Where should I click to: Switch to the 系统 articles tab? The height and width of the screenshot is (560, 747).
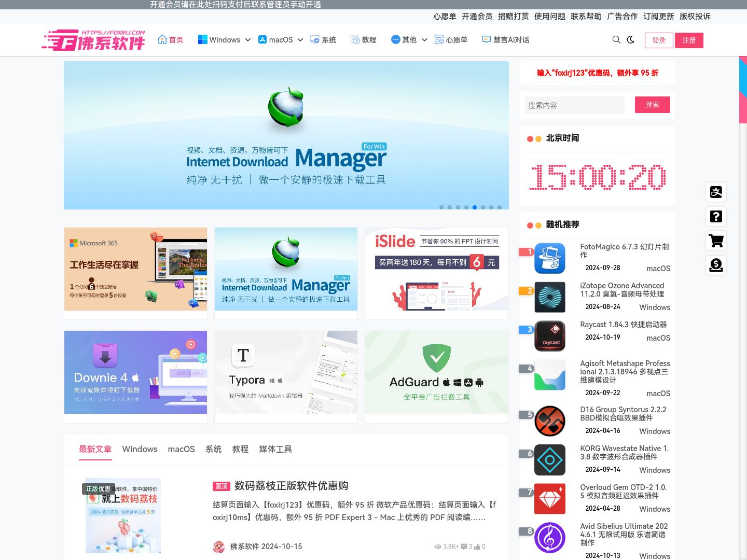[x=213, y=449]
